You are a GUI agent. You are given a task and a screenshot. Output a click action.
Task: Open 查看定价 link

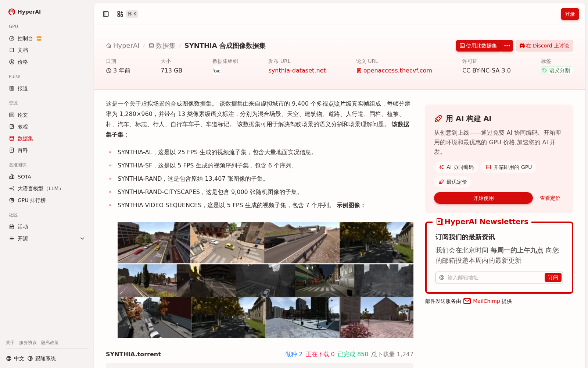(550, 198)
